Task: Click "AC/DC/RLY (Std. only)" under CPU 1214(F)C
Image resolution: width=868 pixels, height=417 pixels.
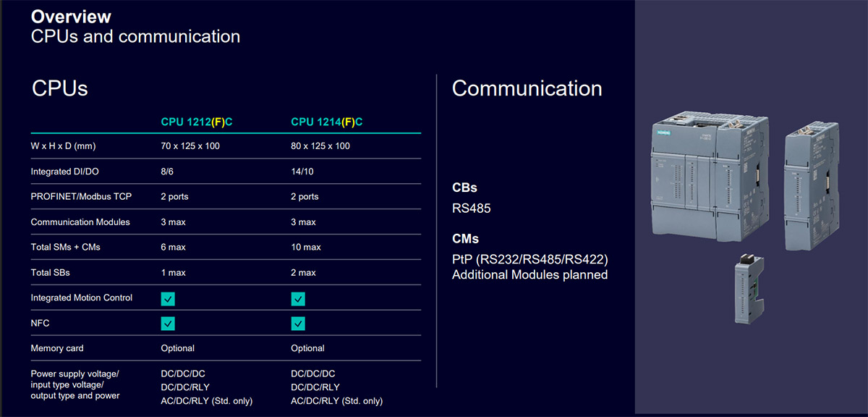Action: 337,401
